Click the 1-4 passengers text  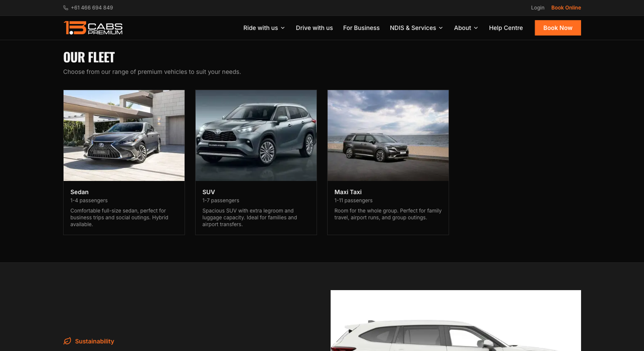pos(89,200)
